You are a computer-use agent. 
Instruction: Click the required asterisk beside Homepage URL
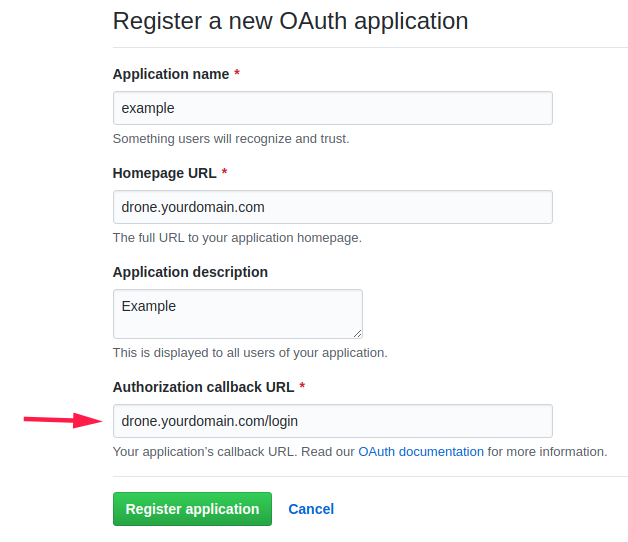[224, 174]
